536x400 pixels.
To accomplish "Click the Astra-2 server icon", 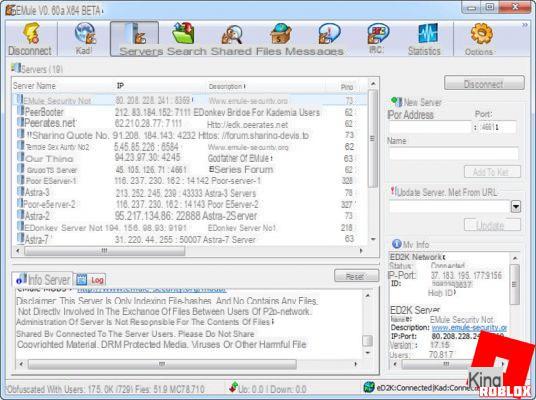I will (21, 215).
